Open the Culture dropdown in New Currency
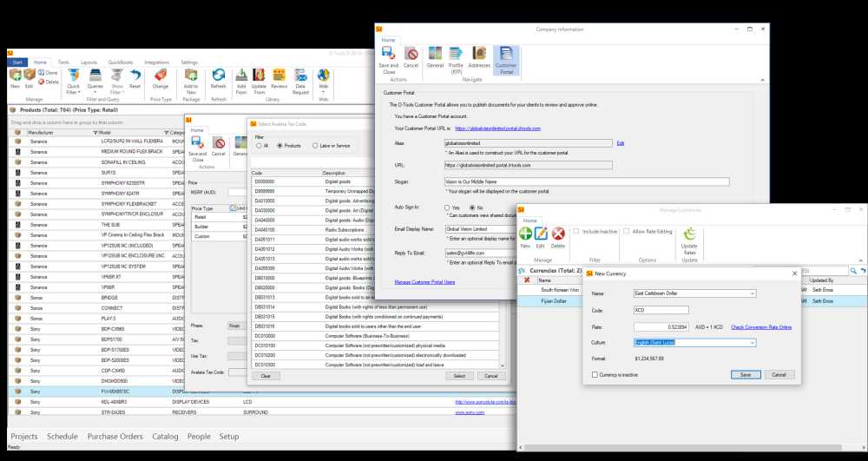Viewport: 868px width, 461px height. (753, 343)
